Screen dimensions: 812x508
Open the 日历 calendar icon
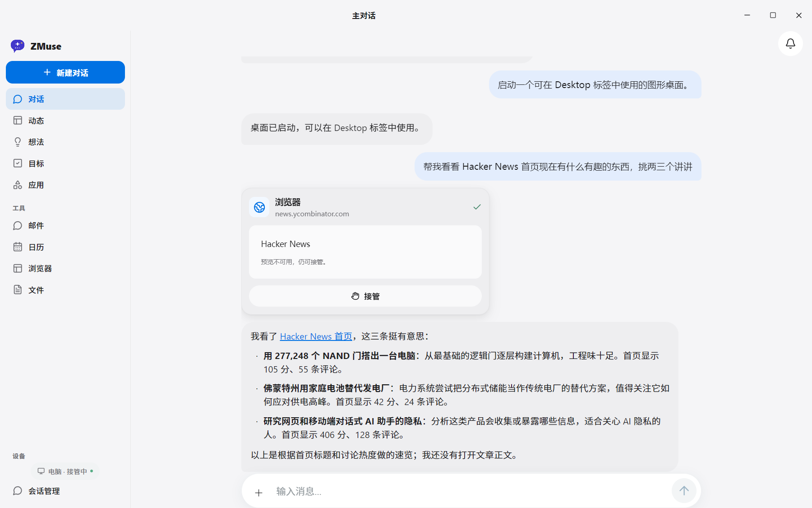(x=18, y=247)
